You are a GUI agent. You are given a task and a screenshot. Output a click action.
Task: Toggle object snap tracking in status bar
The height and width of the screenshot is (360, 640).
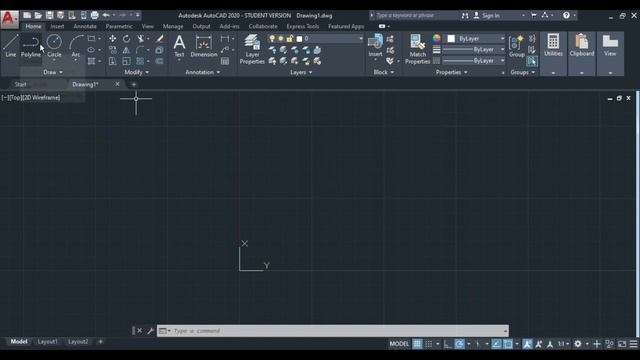click(496, 344)
